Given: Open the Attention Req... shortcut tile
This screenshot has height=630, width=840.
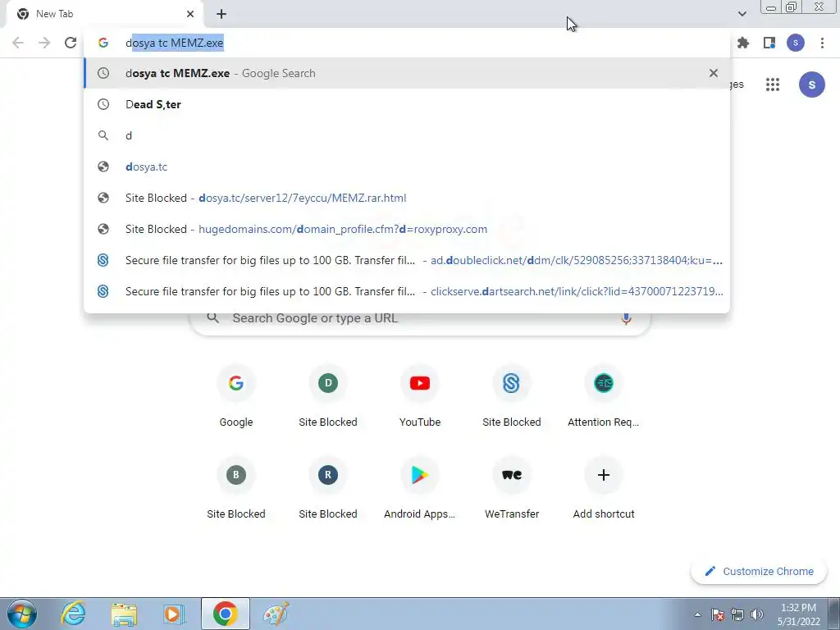Looking at the screenshot, I should 604,397.
